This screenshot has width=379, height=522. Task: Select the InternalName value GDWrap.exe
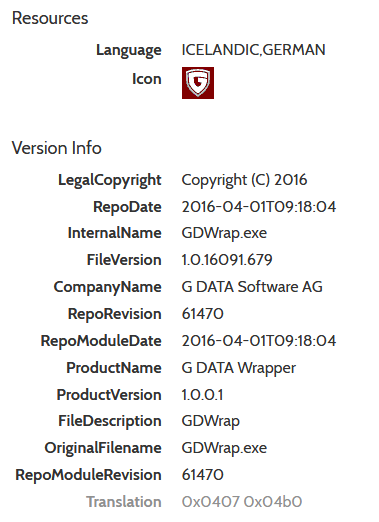224,233
